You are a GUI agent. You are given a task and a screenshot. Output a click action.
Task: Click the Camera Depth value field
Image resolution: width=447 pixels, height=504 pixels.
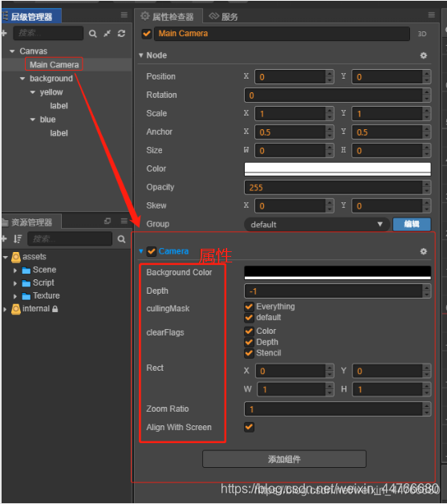tap(333, 291)
